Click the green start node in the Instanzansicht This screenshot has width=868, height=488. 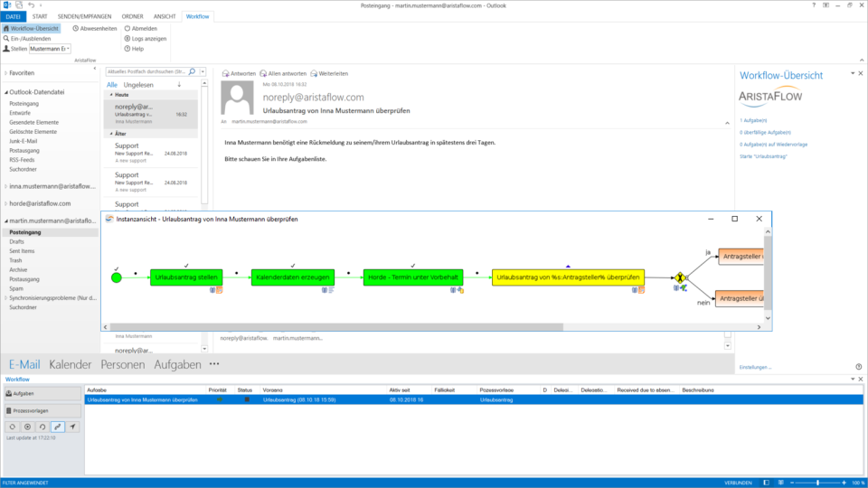pos(117,277)
